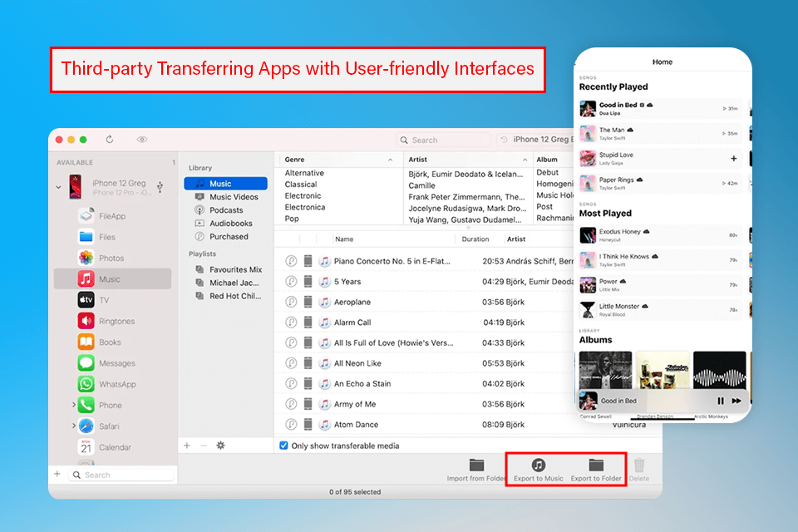Click the Delete trash button
Viewport: 798px width, 532px height.
(639, 470)
